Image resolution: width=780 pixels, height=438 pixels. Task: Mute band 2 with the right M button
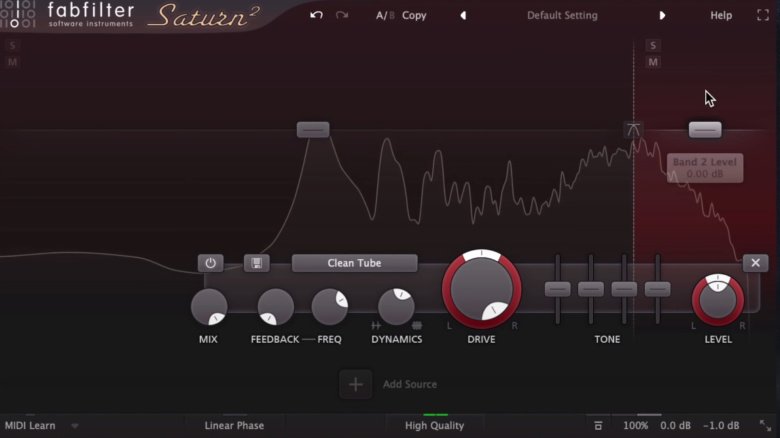(x=653, y=62)
